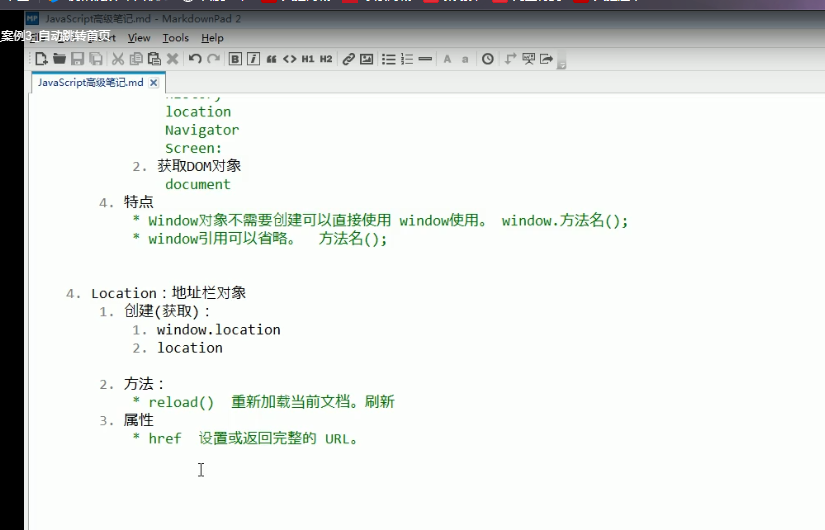Open the Help menu
825x530 pixels.
[x=212, y=38]
